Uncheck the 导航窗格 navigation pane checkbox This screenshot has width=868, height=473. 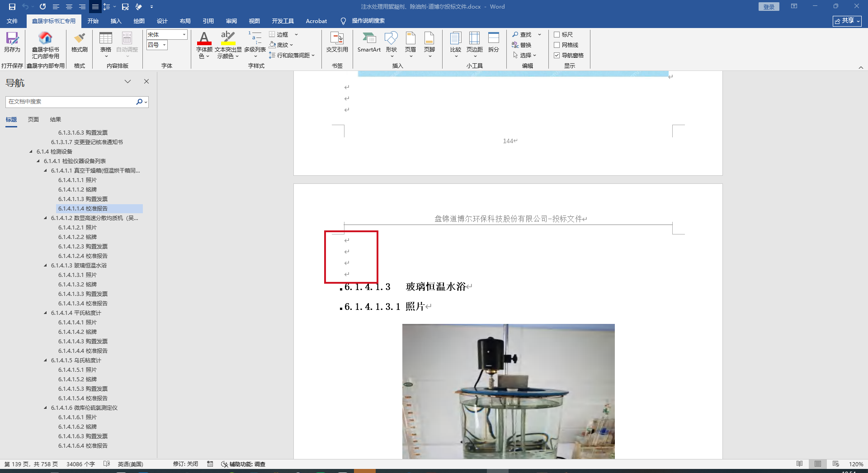tap(557, 55)
